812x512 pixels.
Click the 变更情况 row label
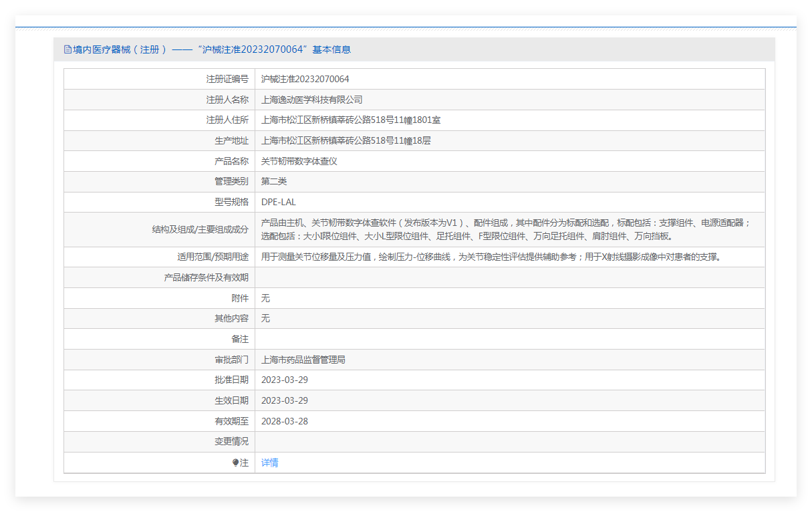pos(231,441)
